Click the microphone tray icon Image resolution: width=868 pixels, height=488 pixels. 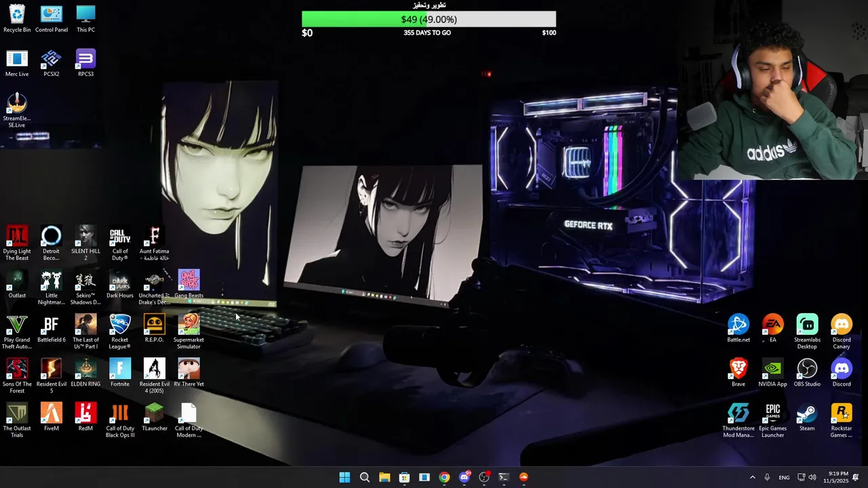pos(767,477)
